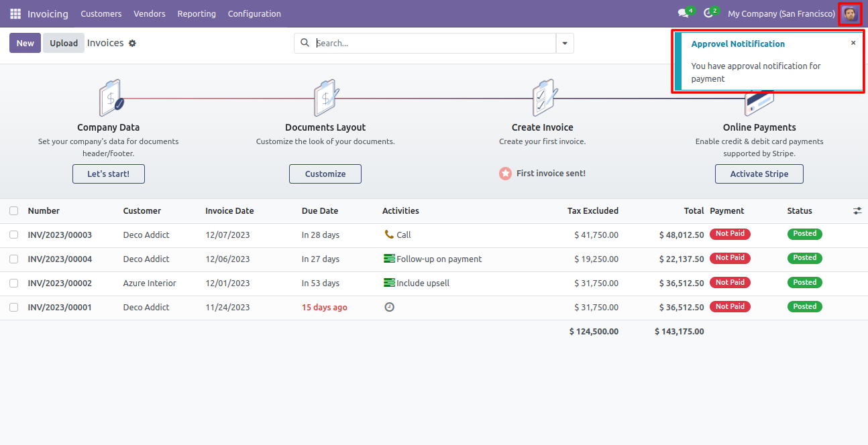This screenshot has width=868, height=445.
Task: Click the phone Call activity icon
Action: [x=389, y=235]
